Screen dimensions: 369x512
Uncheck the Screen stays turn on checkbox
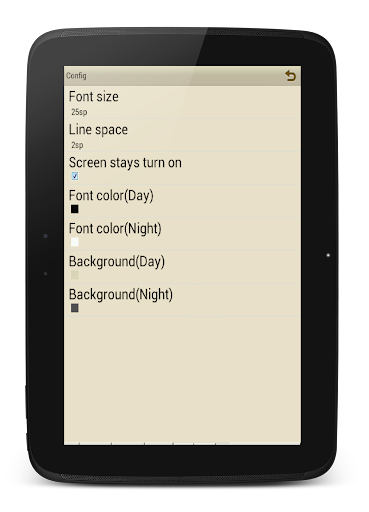[75, 176]
